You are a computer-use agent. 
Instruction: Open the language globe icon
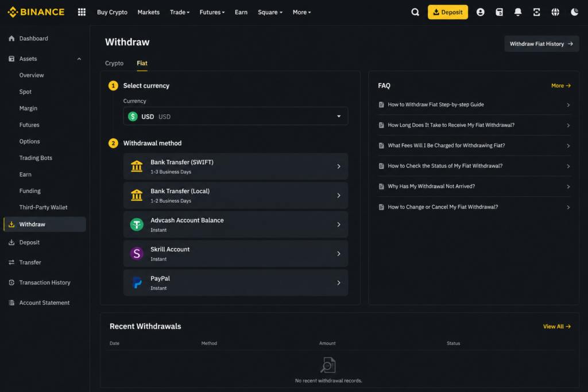[555, 12]
